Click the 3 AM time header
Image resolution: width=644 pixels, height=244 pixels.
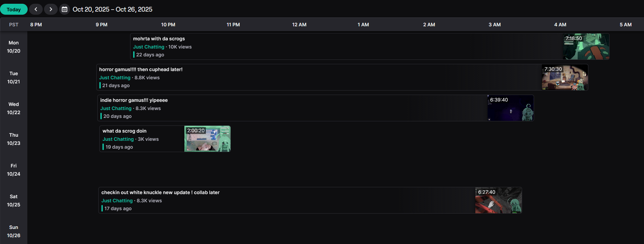(494, 25)
